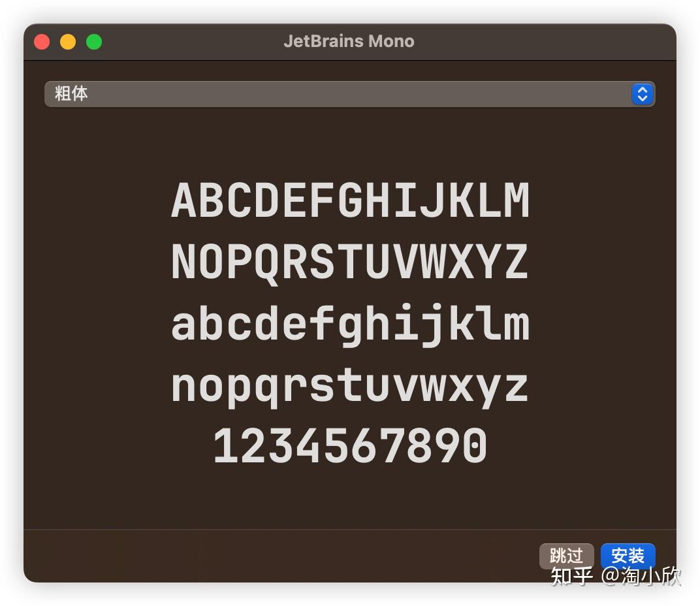Click the uppercase ABCDEFGHIJKLM preview row
Viewport: 700px width, 606px height.
(349, 199)
